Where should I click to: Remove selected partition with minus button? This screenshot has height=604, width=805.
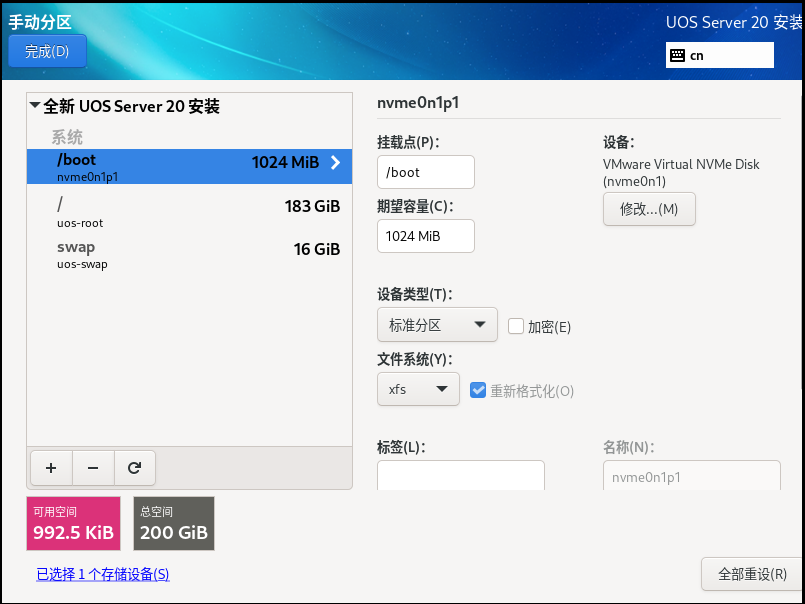coord(93,468)
